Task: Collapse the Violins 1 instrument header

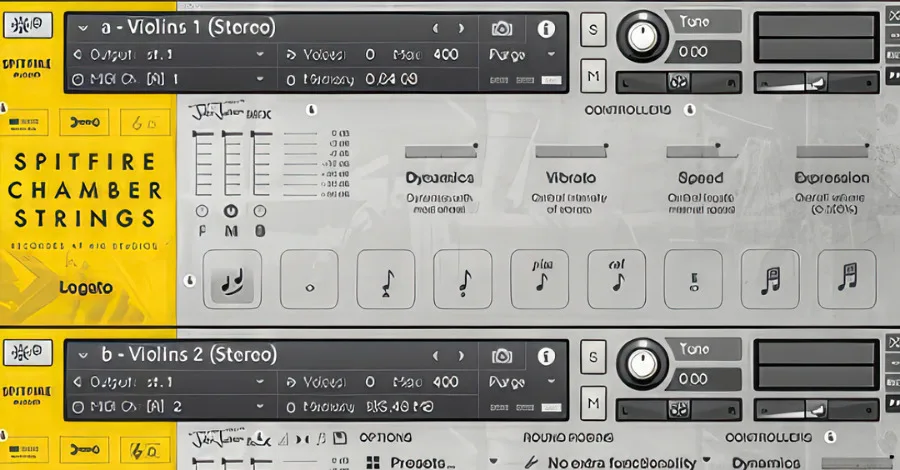Action: click(83, 28)
